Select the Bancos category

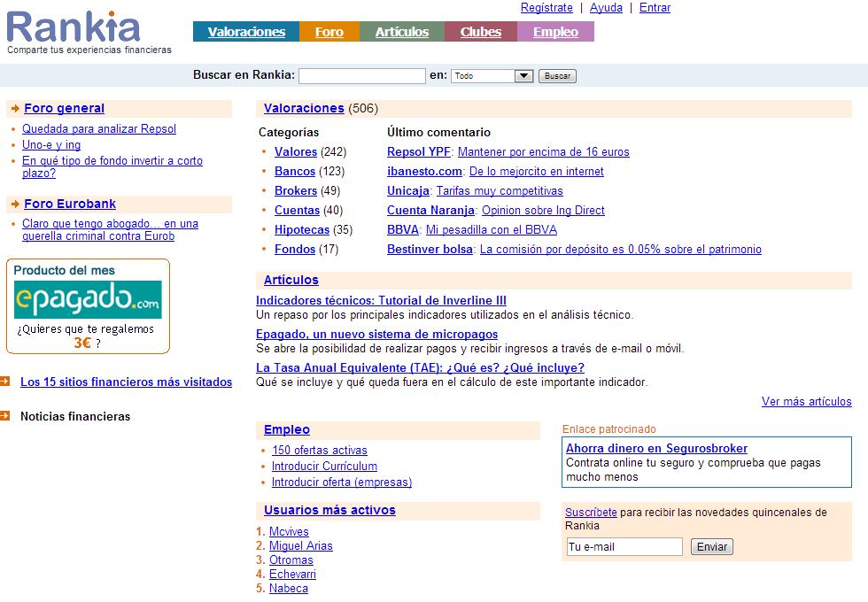[294, 172]
